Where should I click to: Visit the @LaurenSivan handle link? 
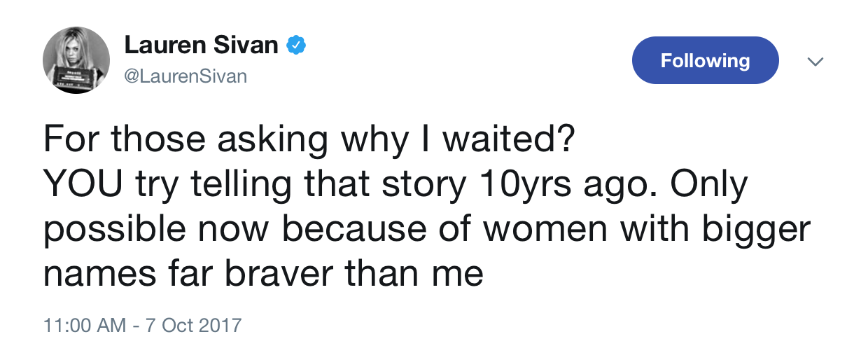185,76
